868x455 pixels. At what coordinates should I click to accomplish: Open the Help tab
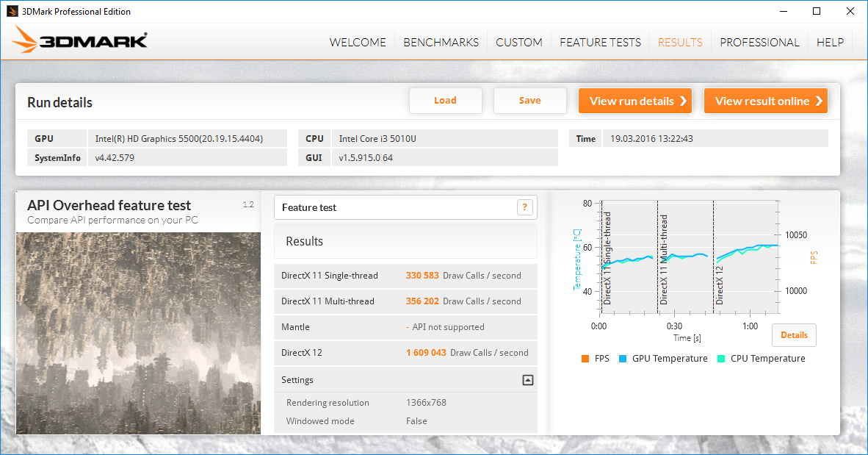[830, 42]
